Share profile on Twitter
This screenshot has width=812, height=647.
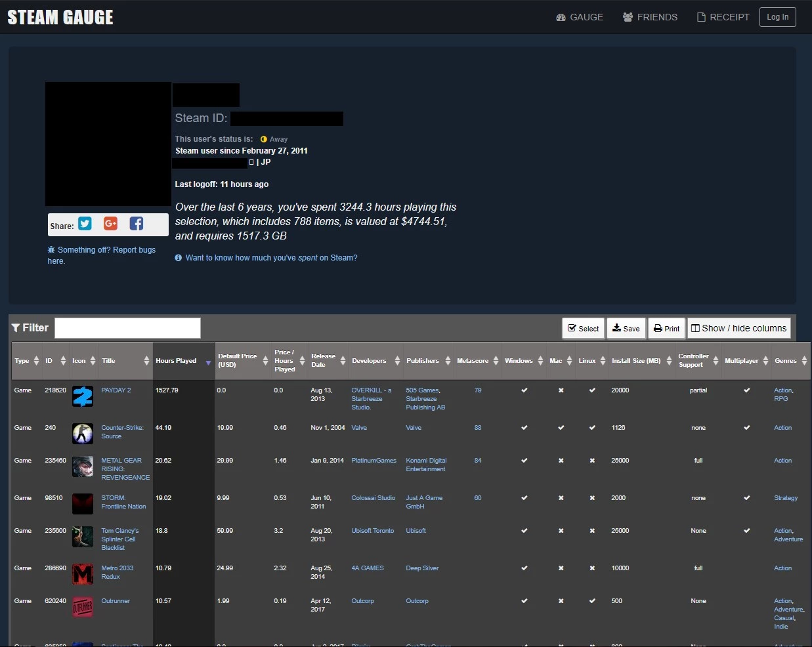[85, 224]
